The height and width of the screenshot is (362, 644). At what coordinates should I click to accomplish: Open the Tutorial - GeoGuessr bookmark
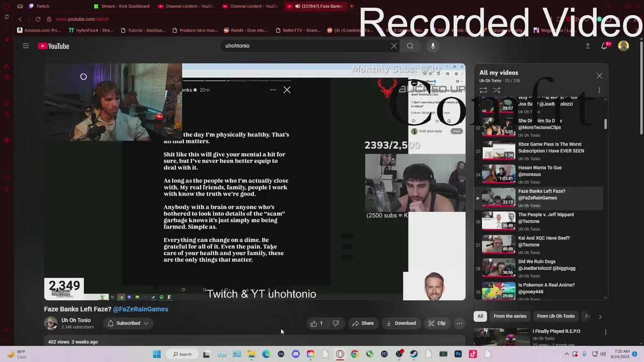143,30
